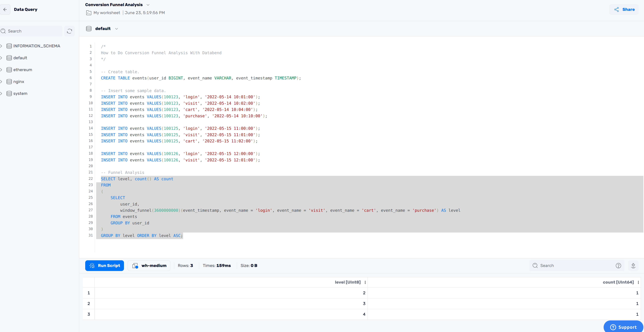Open the count column options menu
The image size is (644, 332).
point(638,282)
